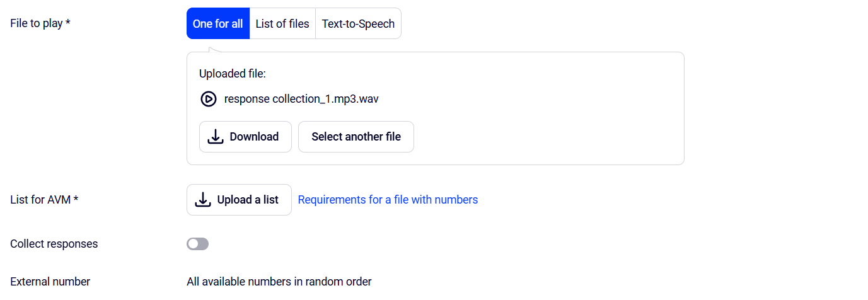This screenshot has height=300, width=868.
Task: Switch to the List of files tab
Action: (x=282, y=23)
